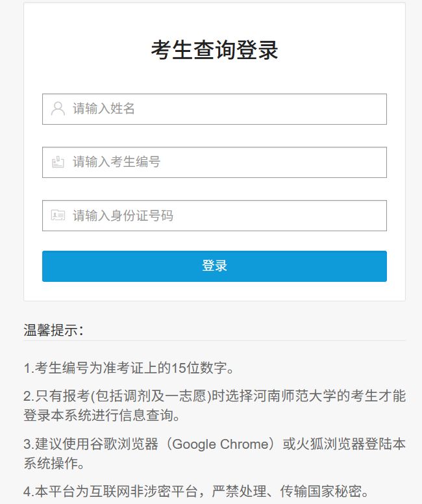Viewport: 422px width, 504px height.
Task: Click tip 3 line starting 建议使用
Action: (x=214, y=444)
